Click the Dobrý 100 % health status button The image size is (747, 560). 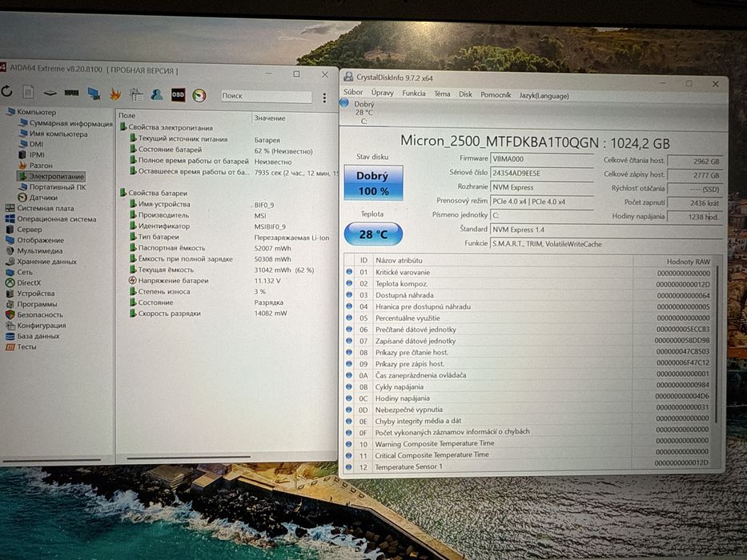tap(373, 183)
